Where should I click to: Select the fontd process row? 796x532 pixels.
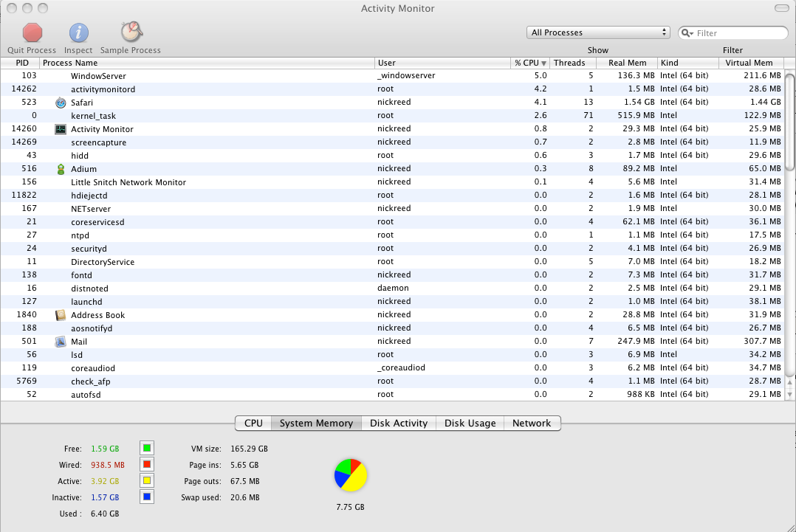[392, 275]
